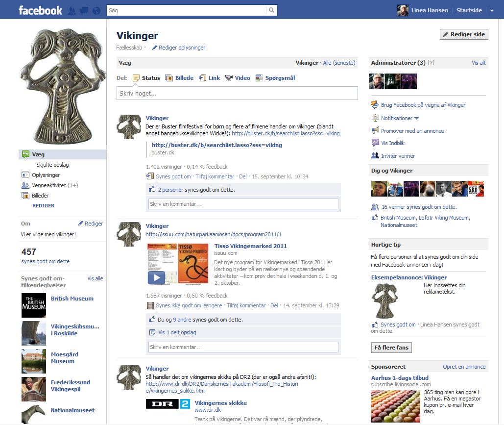Click the link icon beside Synes godt om

pyautogui.click(x=150, y=176)
